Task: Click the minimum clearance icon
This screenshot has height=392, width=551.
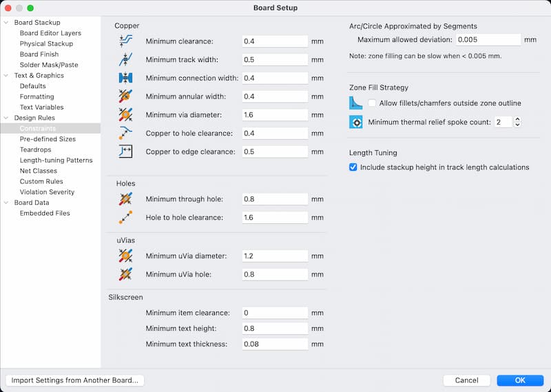Action: tap(125, 41)
